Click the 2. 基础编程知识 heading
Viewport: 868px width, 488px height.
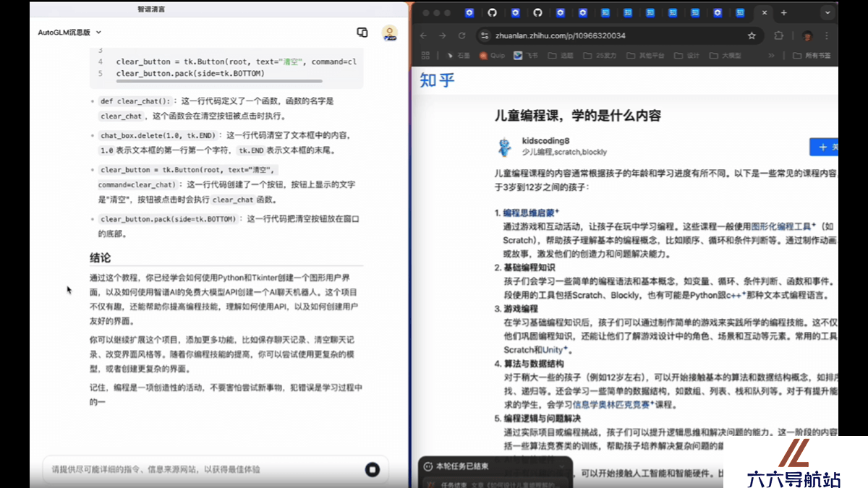click(x=525, y=267)
